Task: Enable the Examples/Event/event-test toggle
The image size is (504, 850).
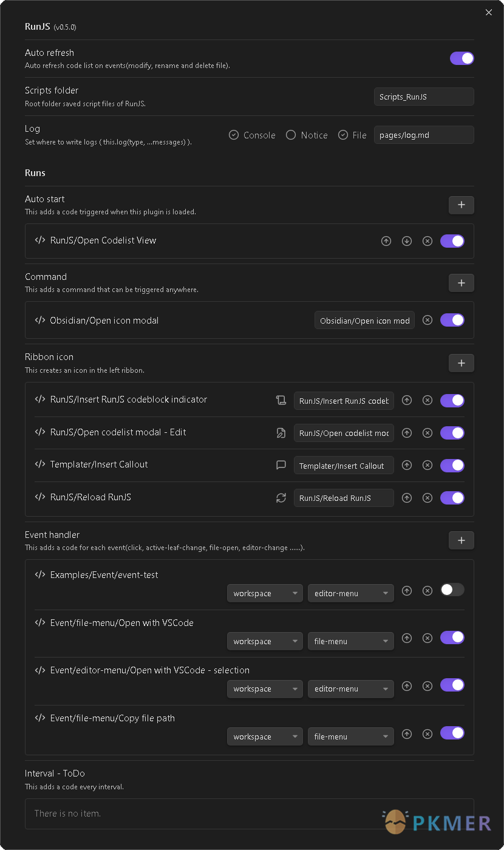Action: pyautogui.click(x=452, y=590)
